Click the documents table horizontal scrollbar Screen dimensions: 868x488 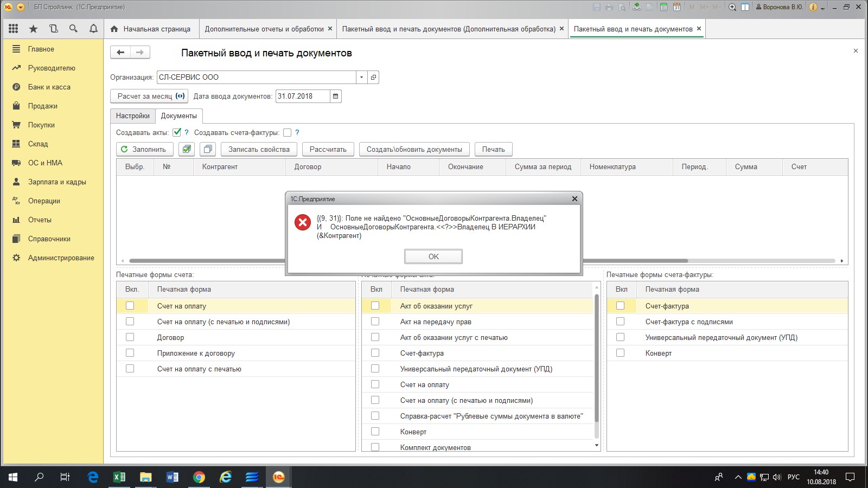point(408,261)
